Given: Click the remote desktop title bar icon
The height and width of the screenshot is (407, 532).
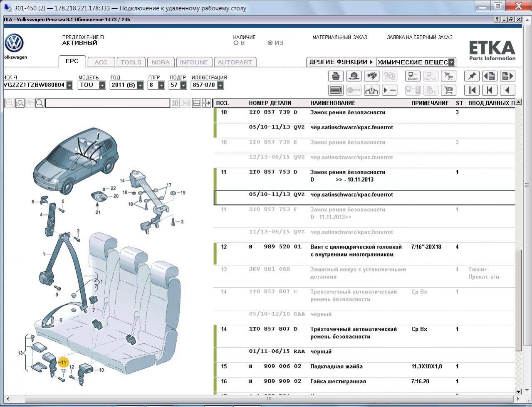Looking at the screenshot, I should pyautogui.click(x=7, y=8).
